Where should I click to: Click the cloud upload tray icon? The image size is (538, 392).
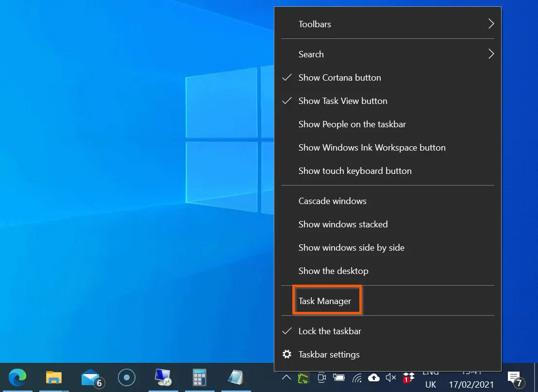pos(374,378)
